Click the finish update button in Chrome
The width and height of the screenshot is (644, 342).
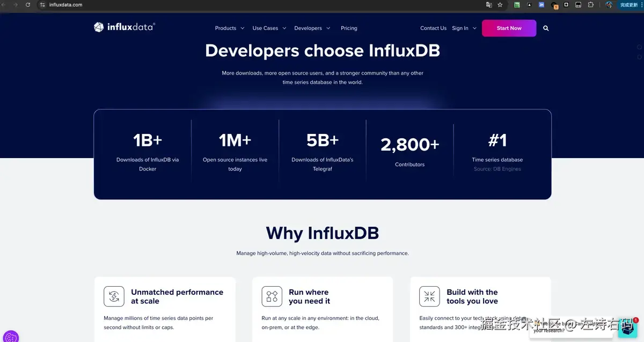tap(629, 5)
